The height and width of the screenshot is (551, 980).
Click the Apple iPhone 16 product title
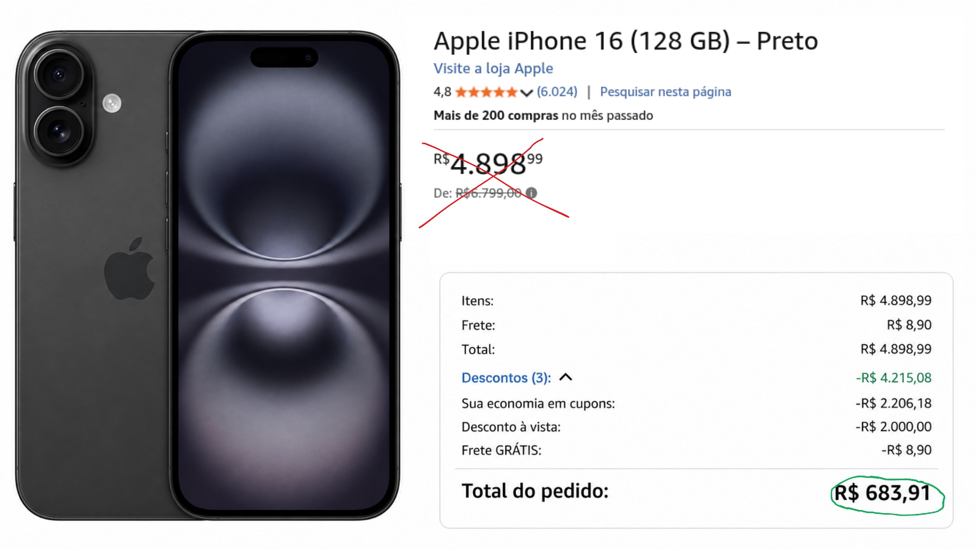(626, 41)
